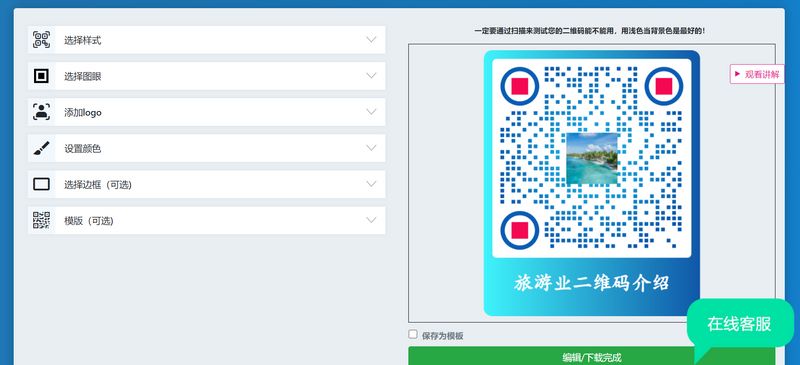Click the scan-test reminder text above preview

point(590,31)
